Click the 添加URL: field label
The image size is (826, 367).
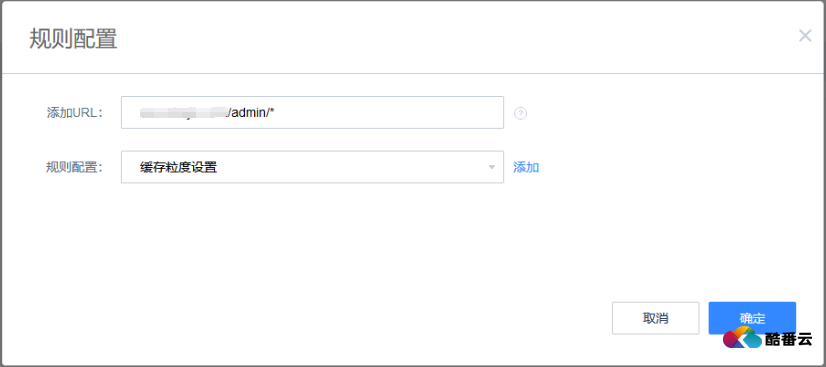tap(74, 113)
